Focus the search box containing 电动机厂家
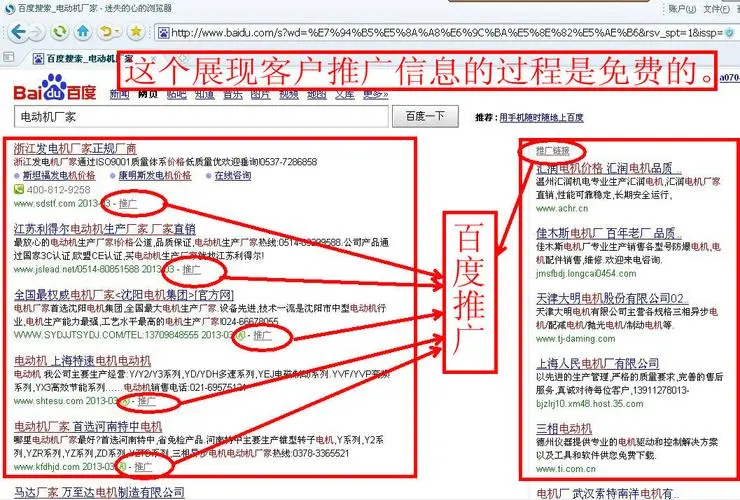The width and height of the screenshot is (740, 500). click(x=202, y=117)
